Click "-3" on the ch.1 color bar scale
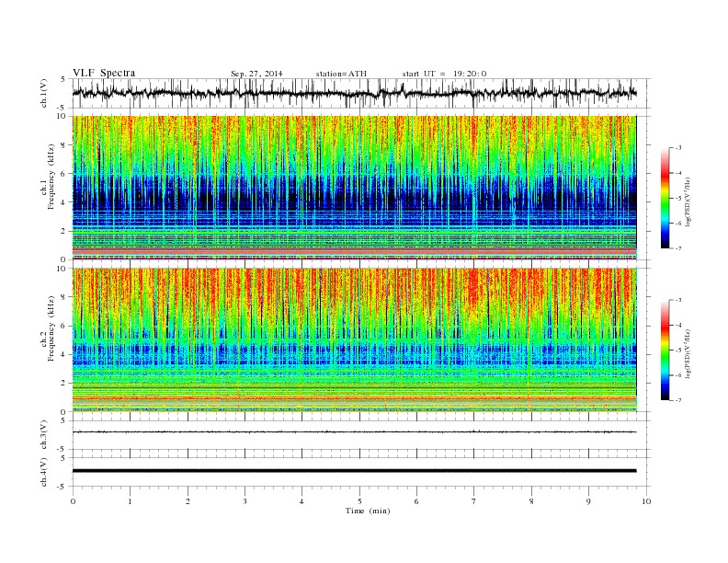Screen dimensions: 728x563 677,148
